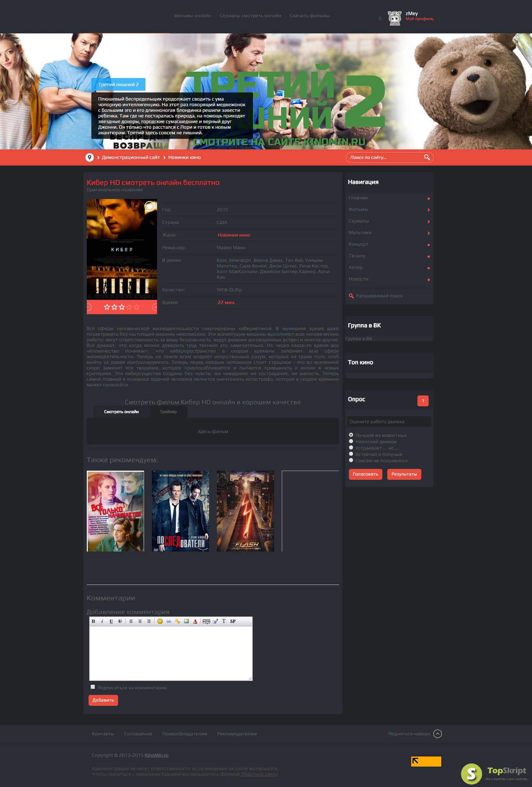Click the TopSkript logo
The image size is (532, 787).
(494, 774)
